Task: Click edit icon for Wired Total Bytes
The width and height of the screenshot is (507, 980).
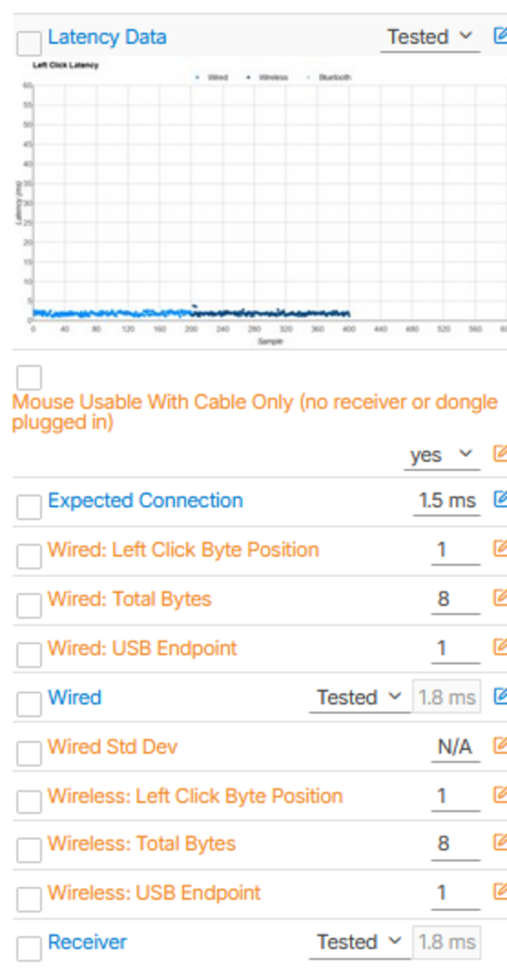Action: 501,598
